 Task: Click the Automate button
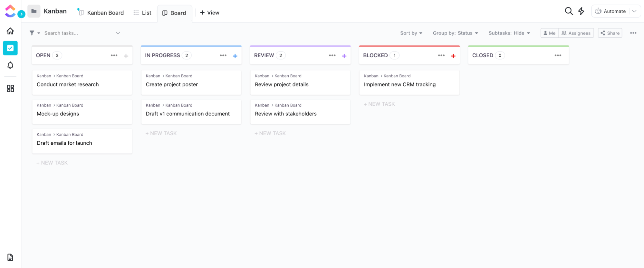610,11
